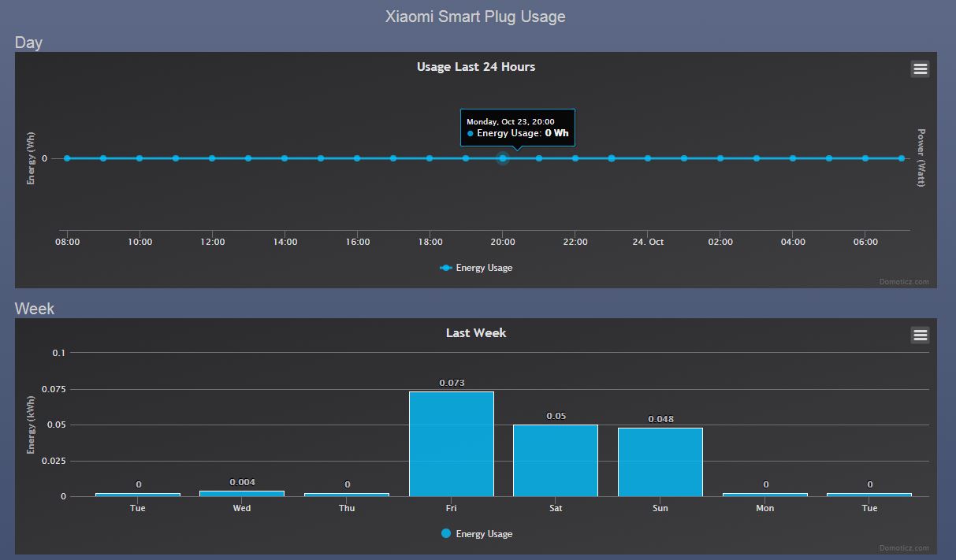Screen dimensions: 956x560
Task: Toggle Energy Usage series in 24-hour chart legend
Action: click(476, 268)
